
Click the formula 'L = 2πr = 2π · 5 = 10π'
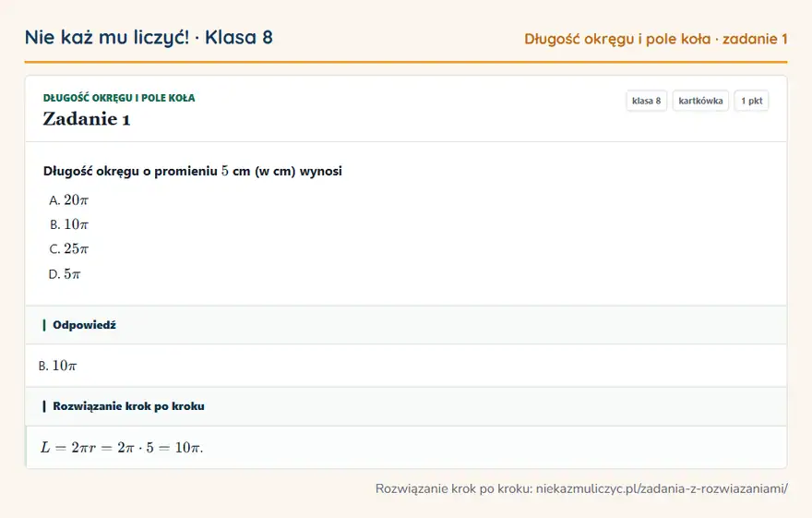122,448
